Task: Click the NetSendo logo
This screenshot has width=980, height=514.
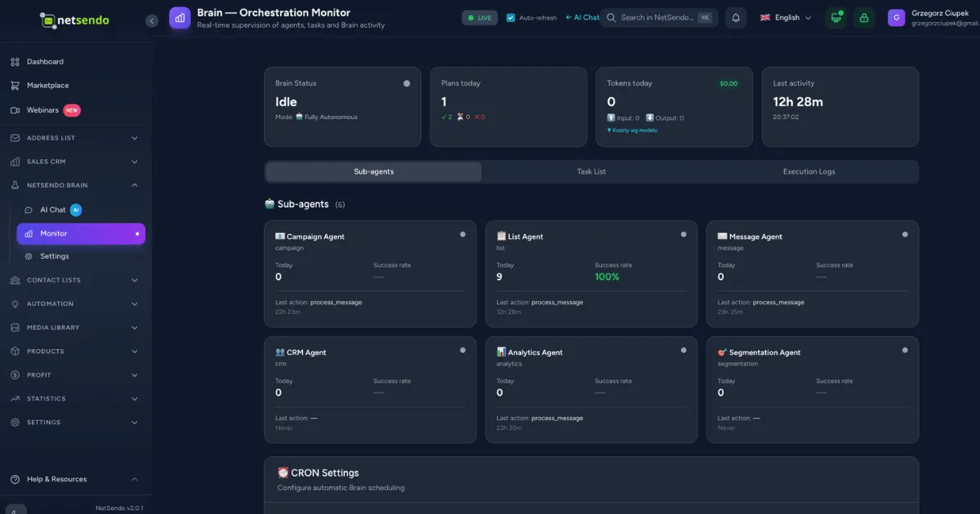Action: [x=74, y=20]
